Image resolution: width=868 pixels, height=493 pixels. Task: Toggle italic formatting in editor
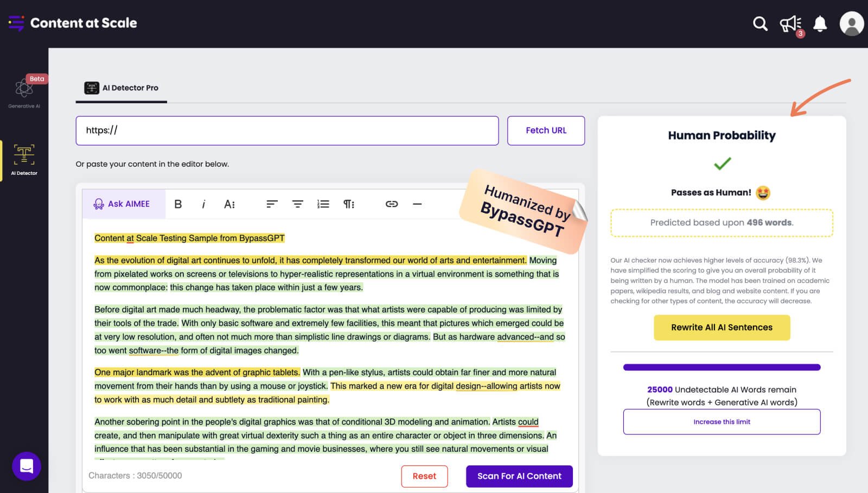(203, 204)
